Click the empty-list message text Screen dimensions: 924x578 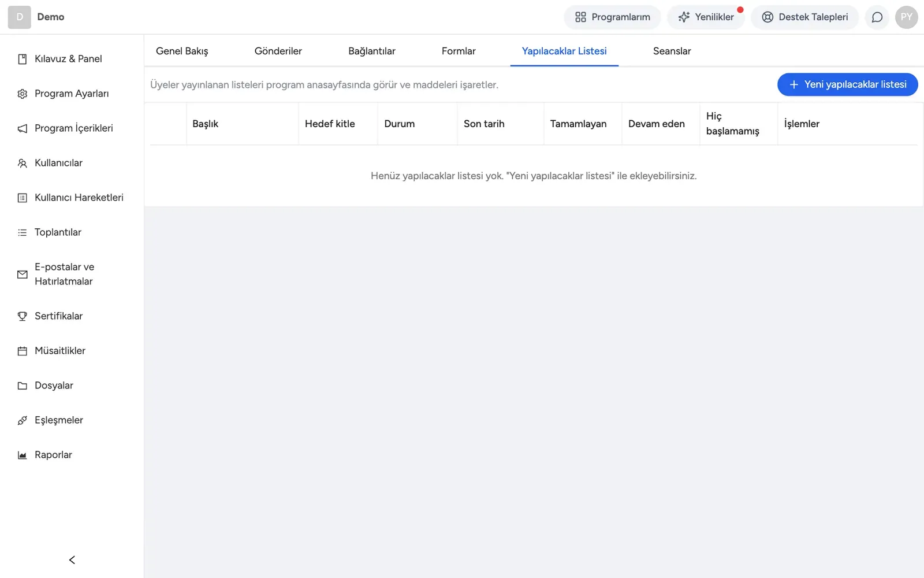(x=534, y=176)
